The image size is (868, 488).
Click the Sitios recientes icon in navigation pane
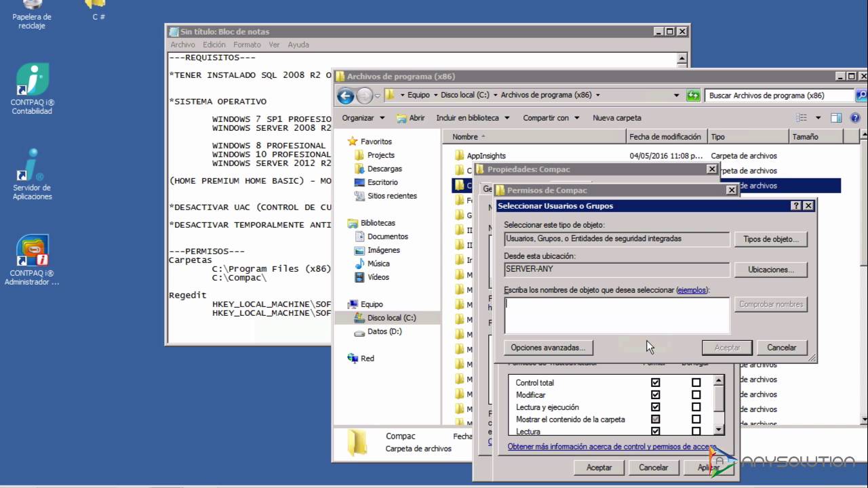359,196
